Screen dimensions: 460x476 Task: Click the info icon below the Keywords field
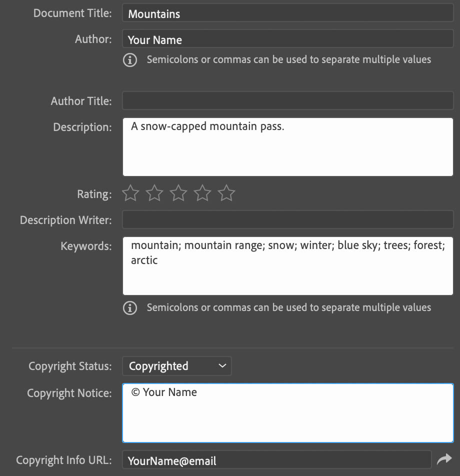point(130,308)
